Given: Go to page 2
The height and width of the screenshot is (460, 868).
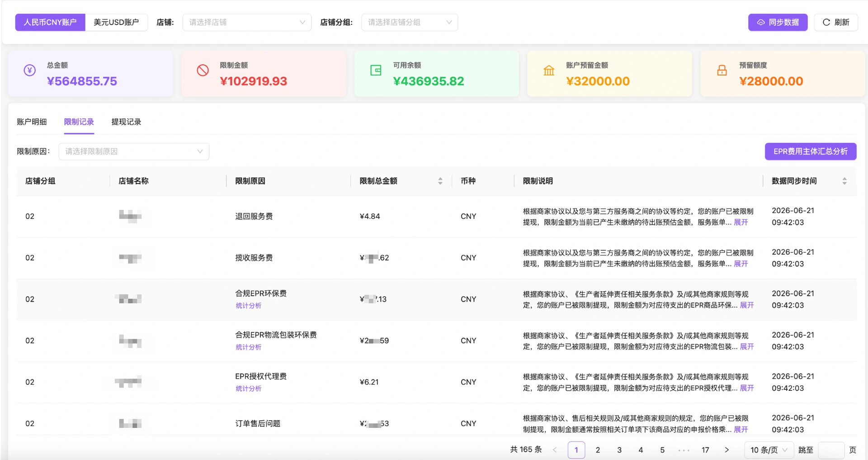Looking at the screenshot, I should 598,450.
